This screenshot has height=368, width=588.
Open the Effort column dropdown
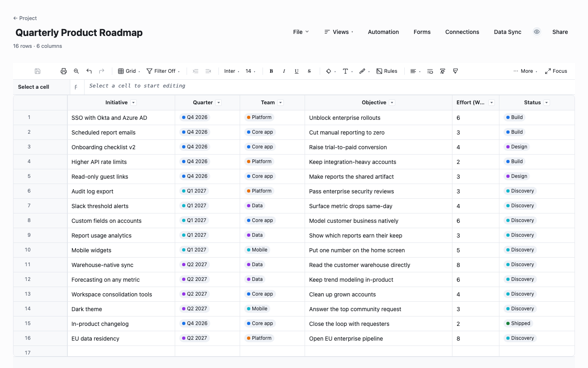coord(492,103)
